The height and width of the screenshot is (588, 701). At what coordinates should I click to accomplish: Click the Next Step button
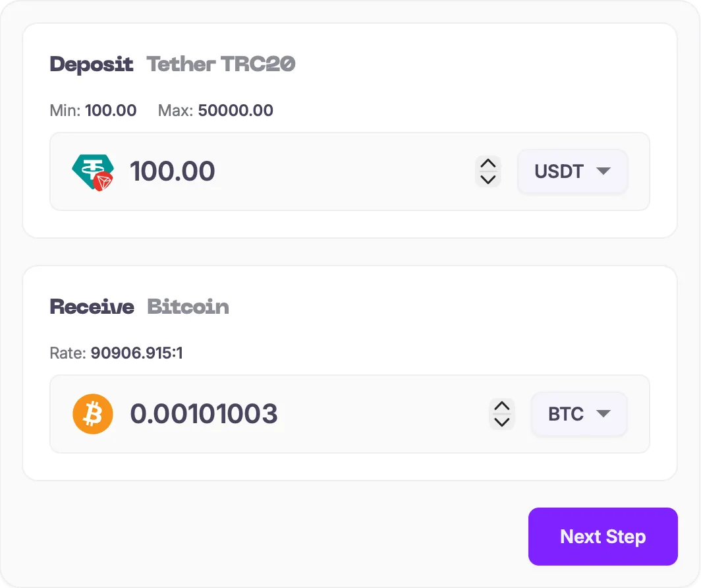pyautogui.click(x=602, y=536)
